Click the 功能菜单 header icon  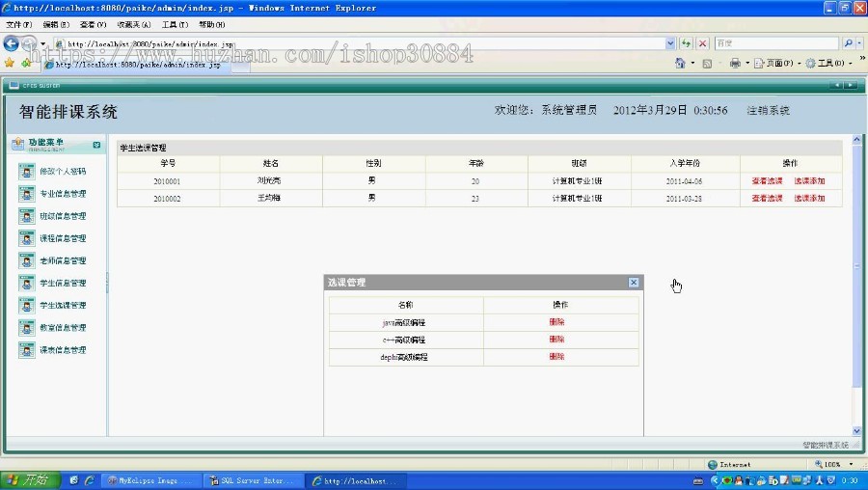pyautogui.click(x=17, y=144)
